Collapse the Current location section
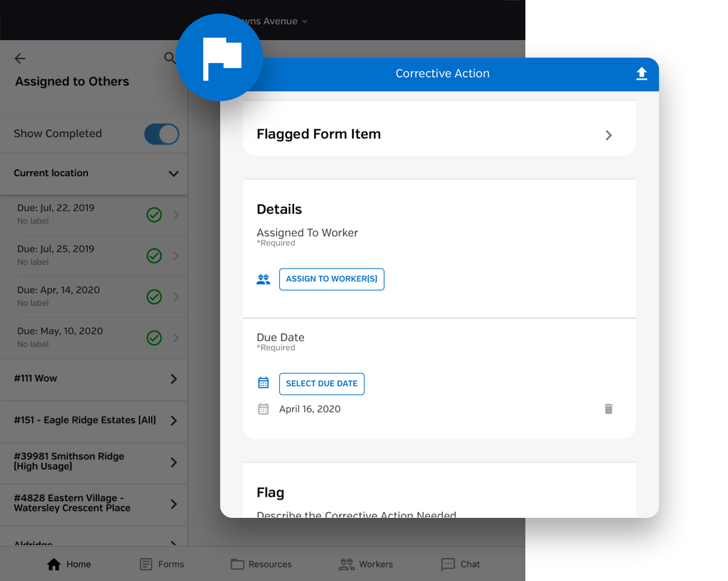 click(x=174, y=174)
